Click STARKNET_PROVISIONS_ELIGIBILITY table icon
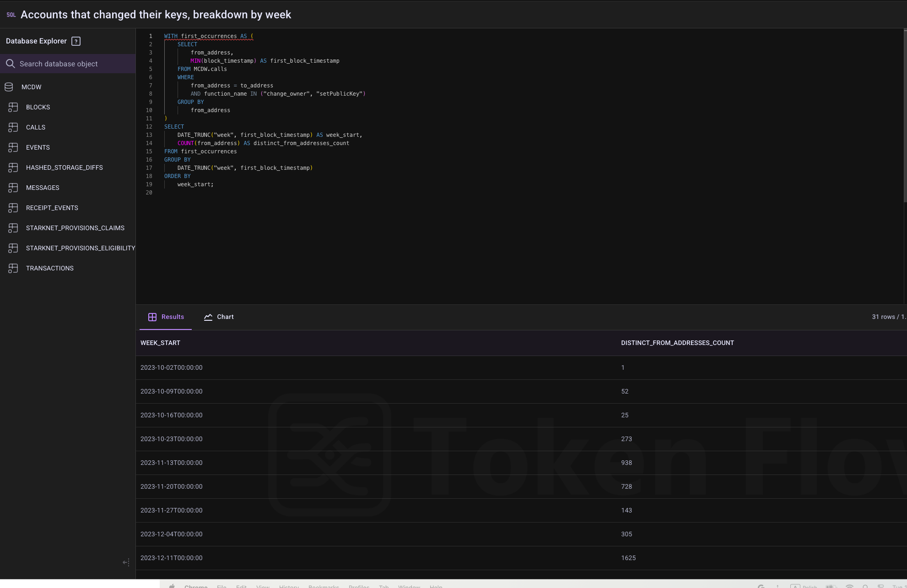This screenshot has height=588, width=907. point(12,248)
